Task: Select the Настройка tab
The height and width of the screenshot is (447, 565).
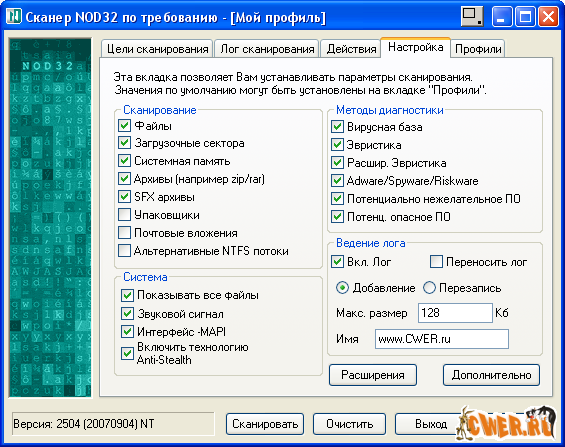Action: point(415,47)
